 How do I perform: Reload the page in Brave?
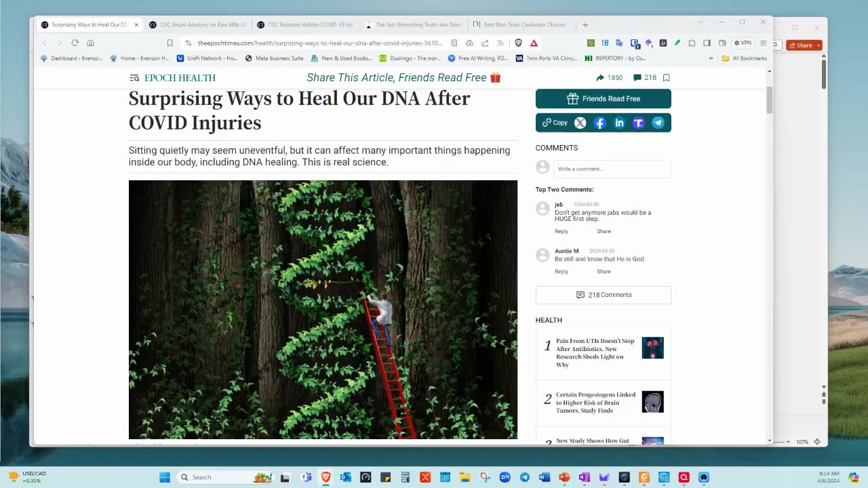click(x=75, y=43)
